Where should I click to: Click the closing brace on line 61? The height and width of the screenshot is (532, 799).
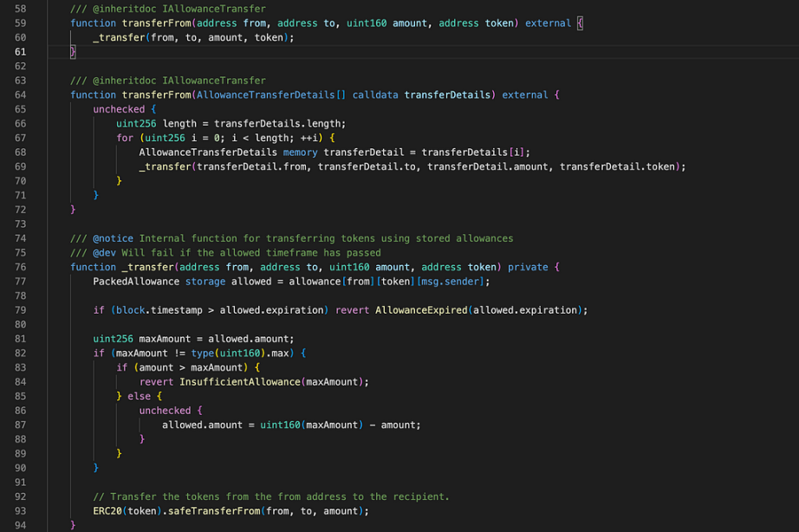tap(73, 52)
